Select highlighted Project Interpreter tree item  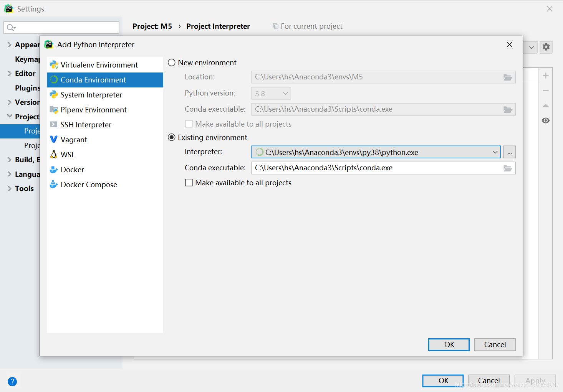20,131
